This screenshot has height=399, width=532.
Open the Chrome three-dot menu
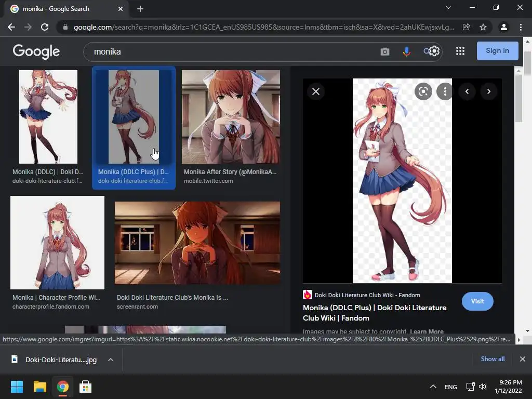click(x=521, y=27)
